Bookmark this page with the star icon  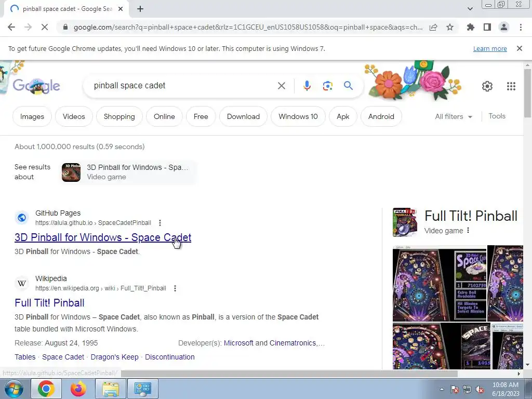(450, 27)
